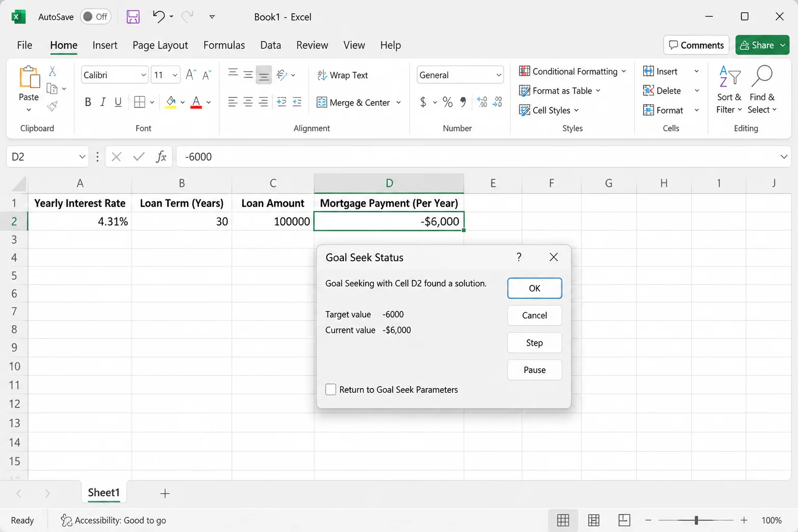Open the font size 11 dropdown

click(175, 75)
